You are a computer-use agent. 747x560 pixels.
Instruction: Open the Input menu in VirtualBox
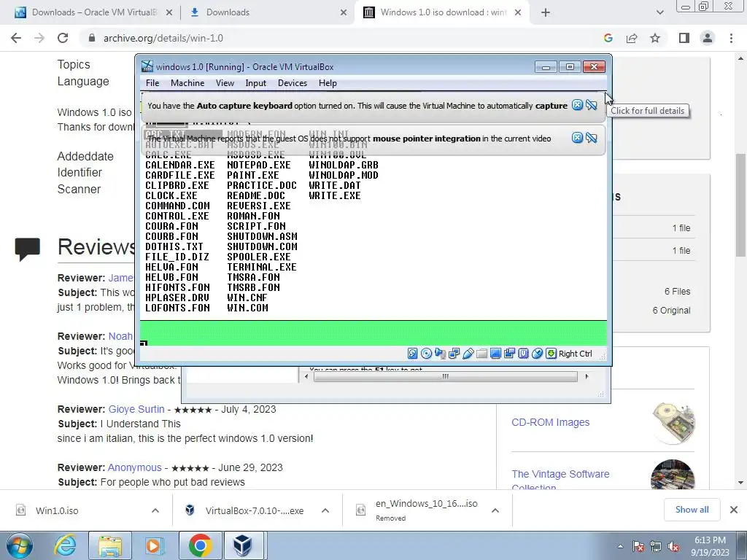(256, 83)
